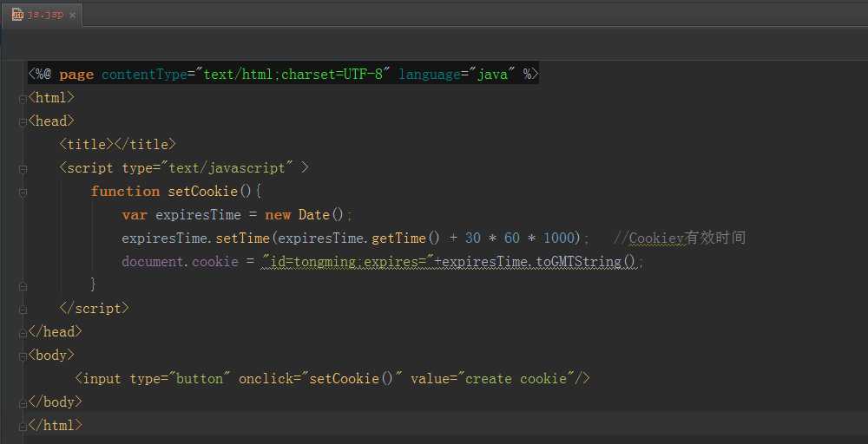The width and height of the screenshot is (868, 444).
Task: Close the js.jsp tab
Action: (x=72, y=16)
